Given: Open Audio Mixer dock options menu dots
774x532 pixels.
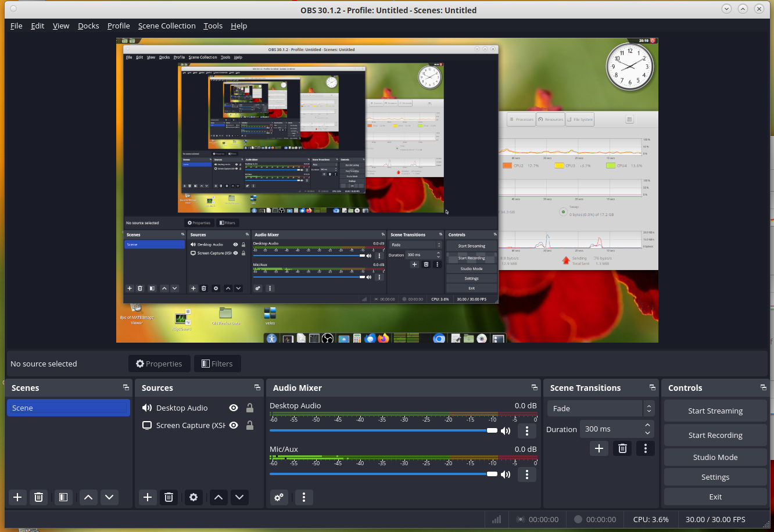Looking at the screenshot, I should [304, 497].
